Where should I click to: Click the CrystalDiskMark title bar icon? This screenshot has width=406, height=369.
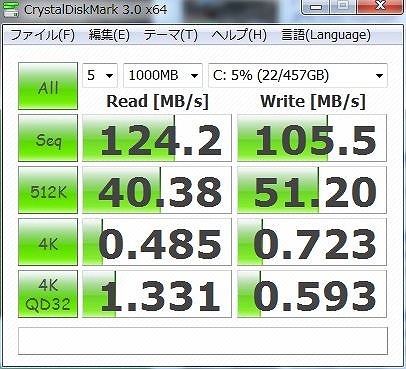pos(11,9)
